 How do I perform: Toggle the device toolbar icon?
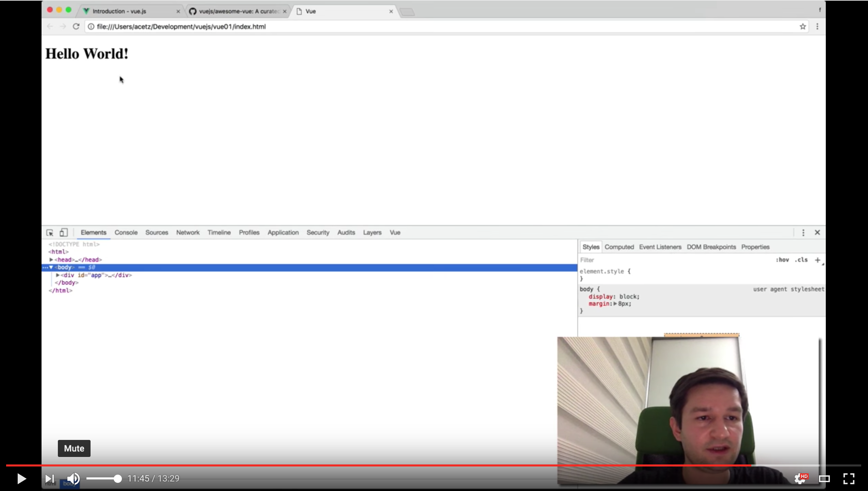tap(63, 233)
